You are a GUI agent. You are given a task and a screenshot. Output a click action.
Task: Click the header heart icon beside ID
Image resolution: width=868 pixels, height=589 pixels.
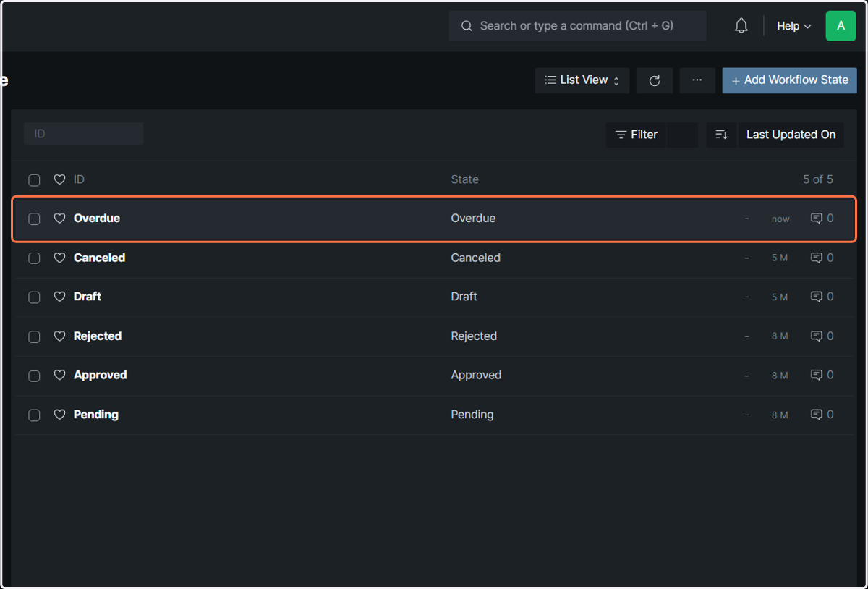coord(60,179)
